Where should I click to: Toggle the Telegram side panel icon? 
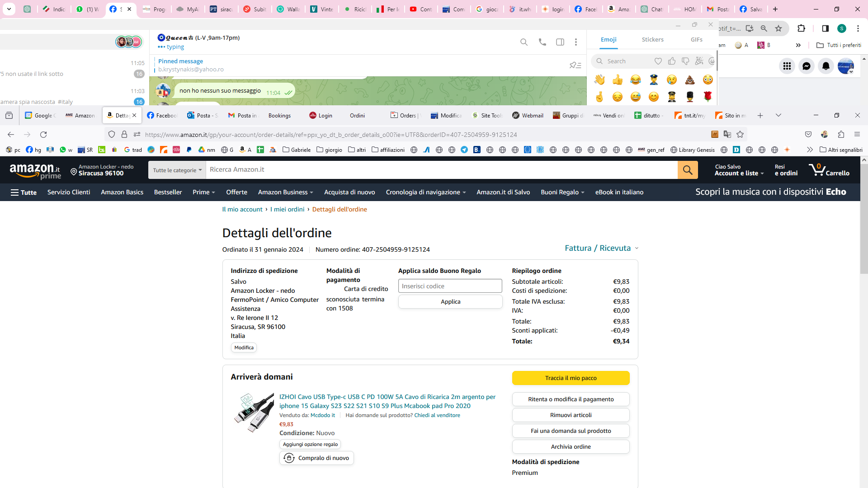(560, 42)
